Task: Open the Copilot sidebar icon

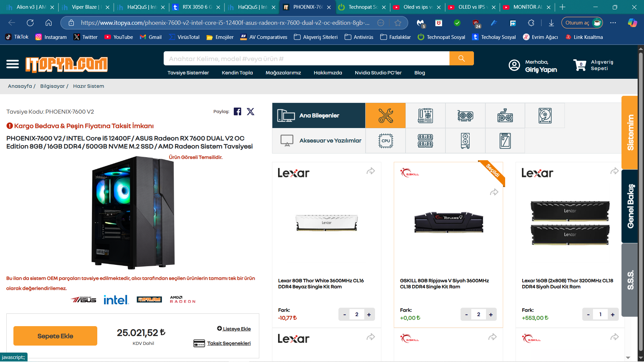Action: [x=632, y=23]
